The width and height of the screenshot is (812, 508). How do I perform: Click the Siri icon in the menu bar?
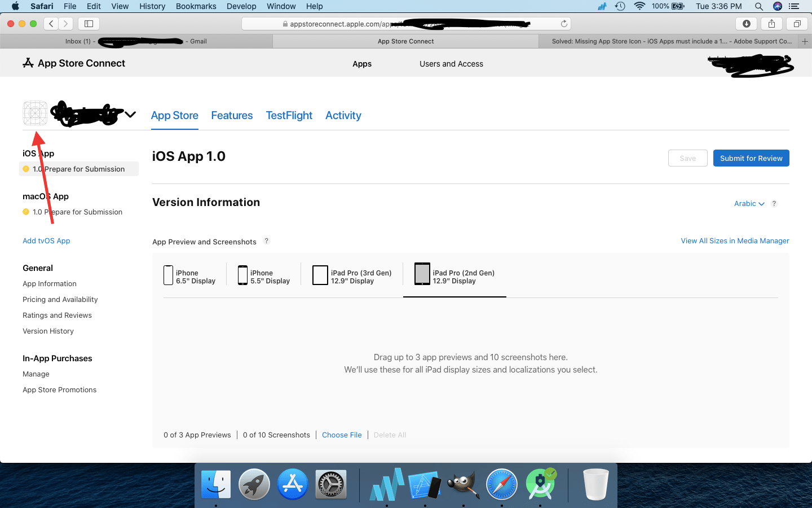(x=777, y=6)
